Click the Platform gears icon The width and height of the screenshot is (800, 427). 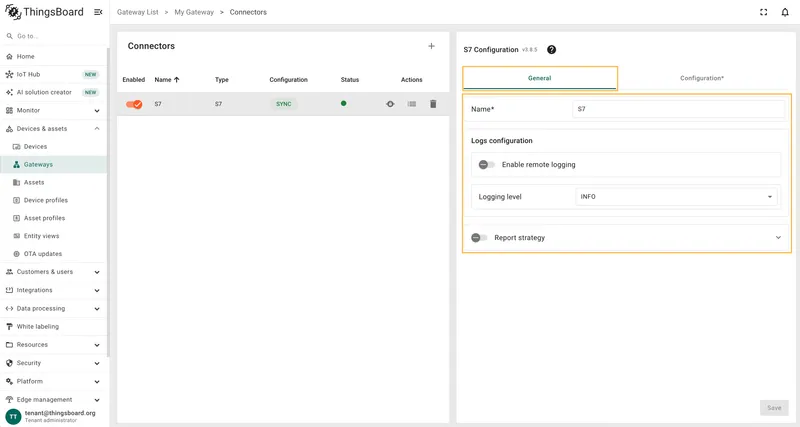click(9, 382)
